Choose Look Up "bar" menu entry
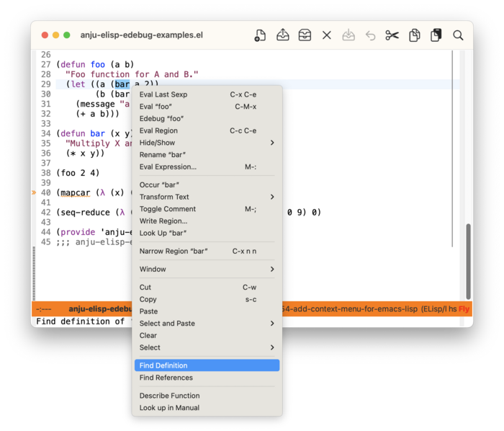The image size is (504, 431). tap(207, 234)
